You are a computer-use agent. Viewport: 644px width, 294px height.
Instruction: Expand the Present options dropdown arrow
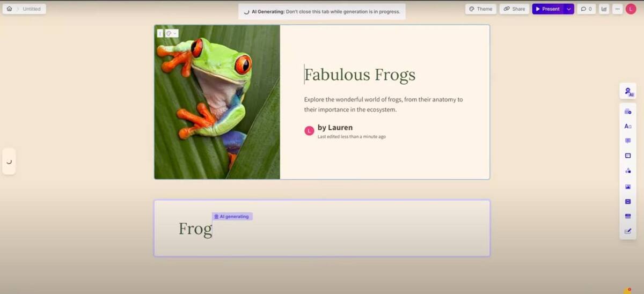(569, 9)
